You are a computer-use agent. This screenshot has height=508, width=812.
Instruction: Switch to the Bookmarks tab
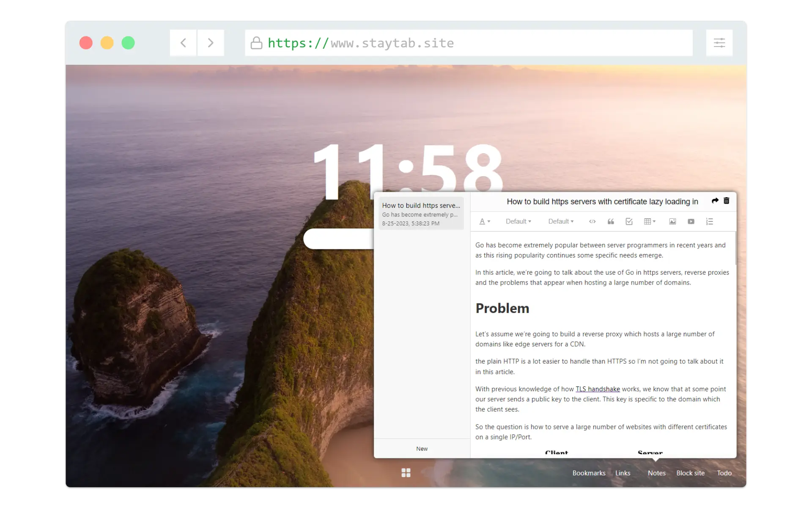[x=589, y=473]
